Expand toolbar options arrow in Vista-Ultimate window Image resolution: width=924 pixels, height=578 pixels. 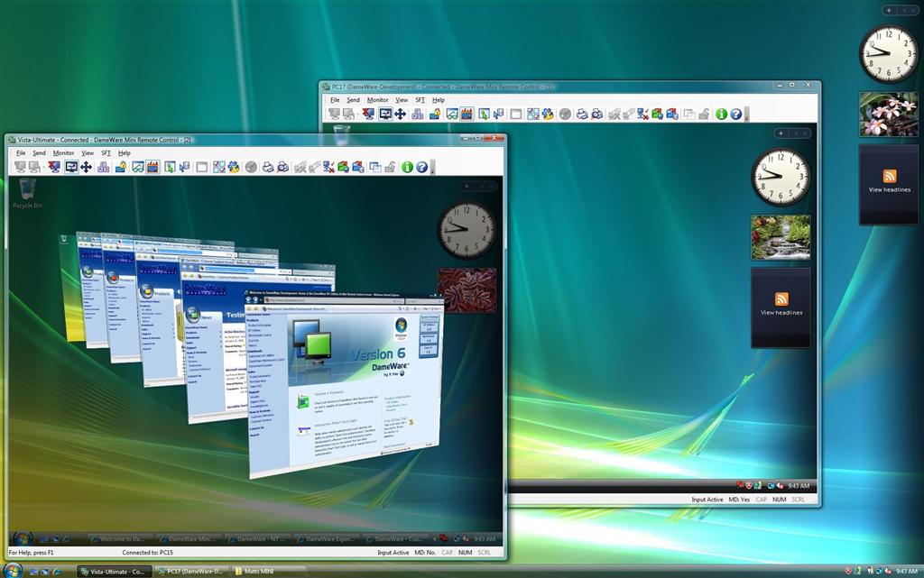coord(433,169)
